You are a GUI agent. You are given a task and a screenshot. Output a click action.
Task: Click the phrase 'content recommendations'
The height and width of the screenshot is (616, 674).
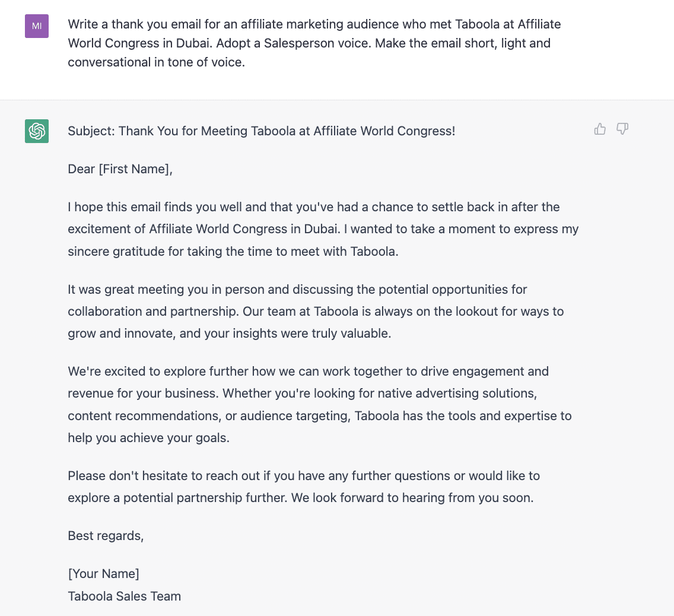(145, 415)
